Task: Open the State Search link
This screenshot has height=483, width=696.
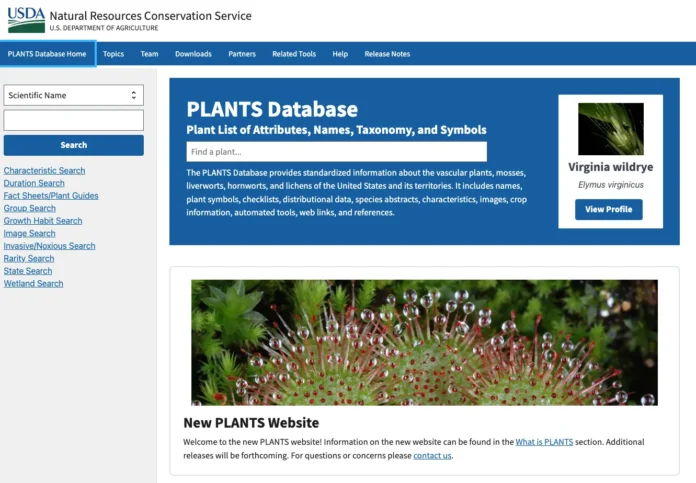Action: click(x=28, y=271)
